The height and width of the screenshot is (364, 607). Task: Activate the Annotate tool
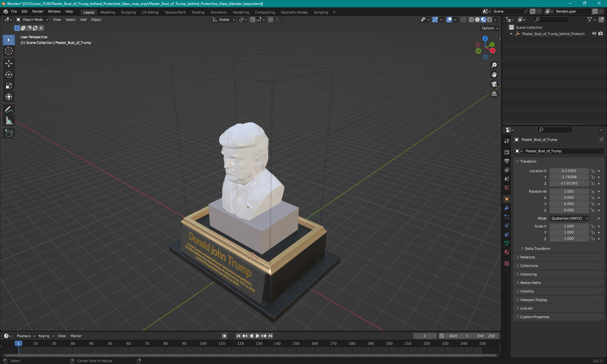pos(9,110)
